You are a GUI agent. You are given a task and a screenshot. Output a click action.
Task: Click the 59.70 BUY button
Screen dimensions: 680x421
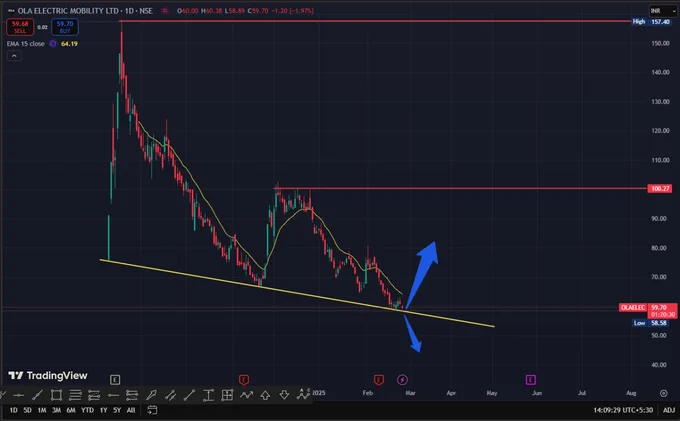(65, 27)
